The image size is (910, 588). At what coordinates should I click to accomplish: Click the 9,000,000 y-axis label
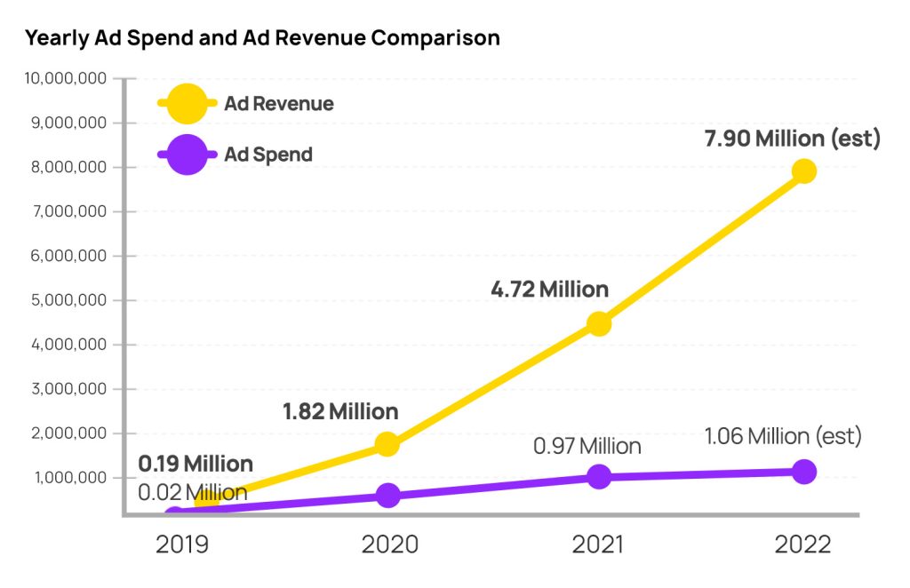point(69,123)
